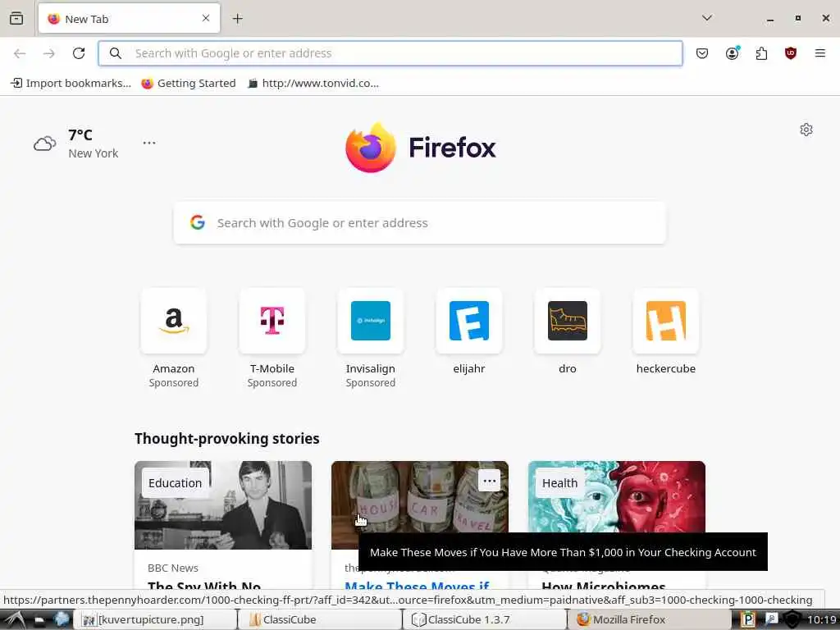Switch to the ClassiCube folder taskbar item
Image resolution: width=840 pixels, height=630 pixels.
click(x=321, y=619)
